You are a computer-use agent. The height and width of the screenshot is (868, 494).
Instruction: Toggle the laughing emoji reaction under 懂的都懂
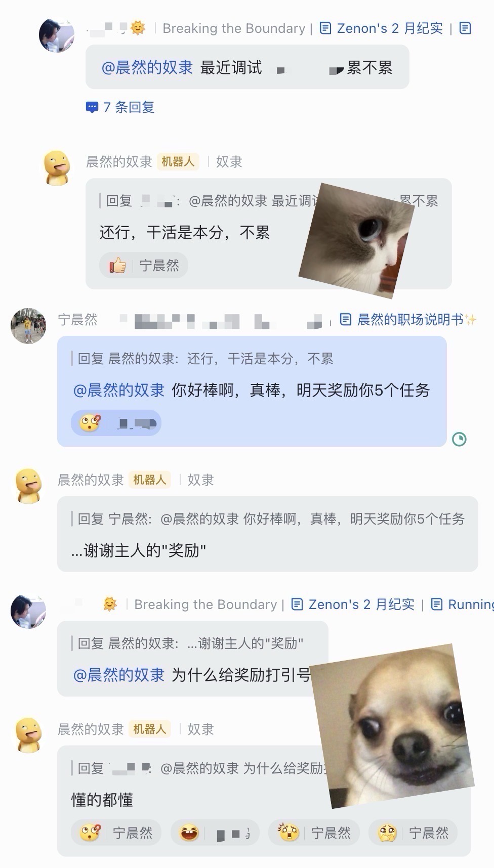click(x=215, y=833)
